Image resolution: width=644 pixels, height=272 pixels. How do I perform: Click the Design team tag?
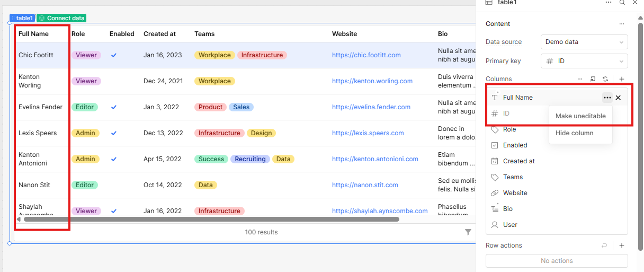[x=261, y=133]
